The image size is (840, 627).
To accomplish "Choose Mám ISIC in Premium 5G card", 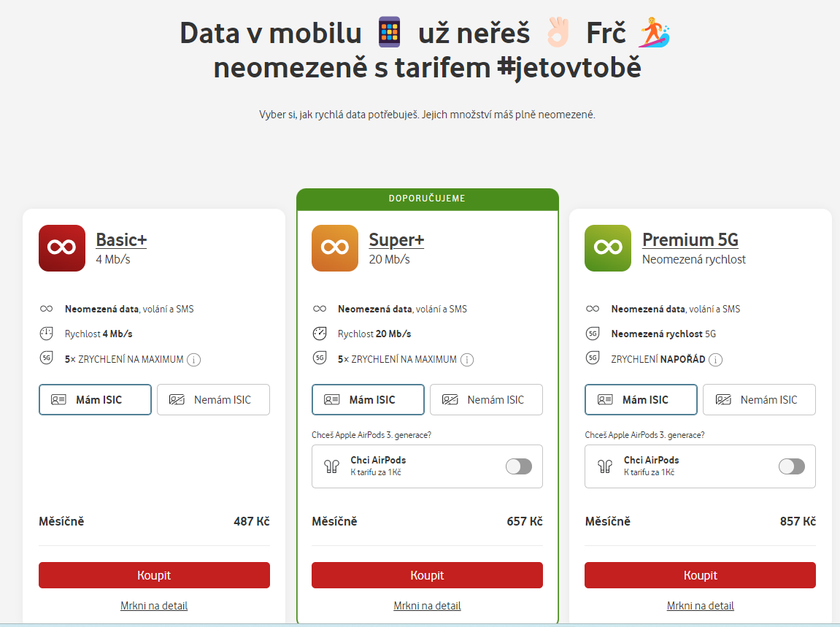I will 641,400.
